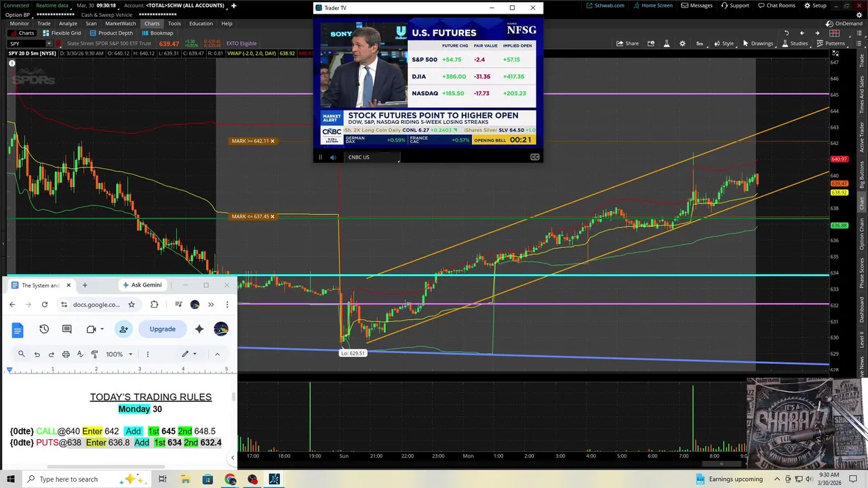The image size is (868, 488).
Task: Go forward with right arrow in chart toolbar
Action: click(x=817, y=33)
